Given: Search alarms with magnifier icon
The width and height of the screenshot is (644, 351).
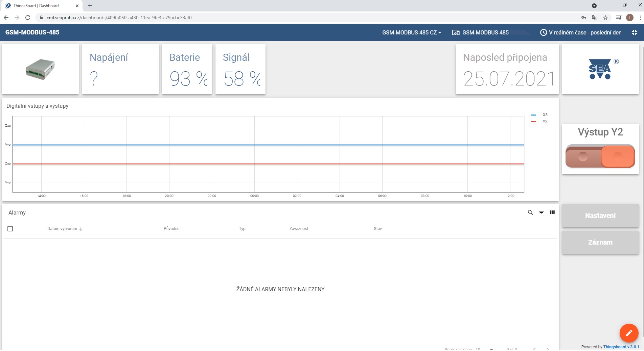Looking at the screenshot, I should point(530,212).
